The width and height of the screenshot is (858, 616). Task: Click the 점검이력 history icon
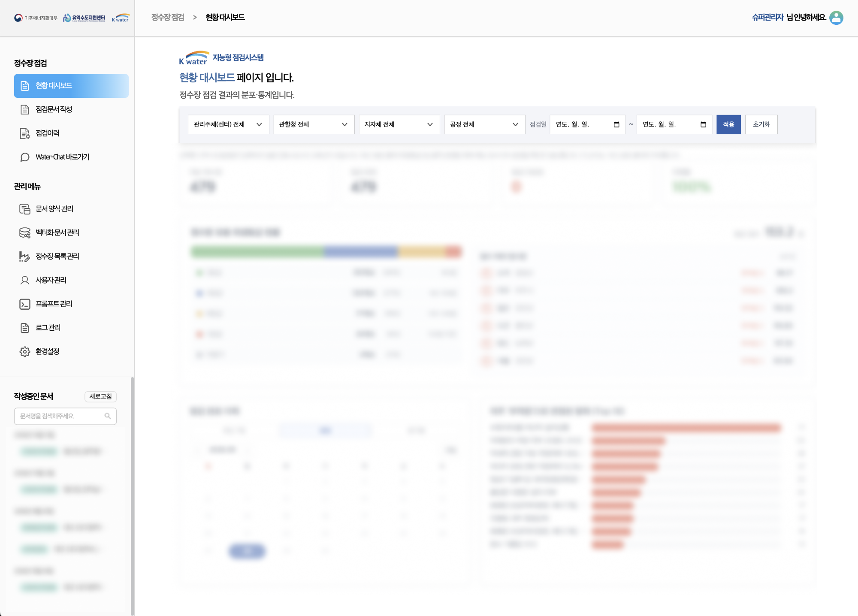point(25,133)
